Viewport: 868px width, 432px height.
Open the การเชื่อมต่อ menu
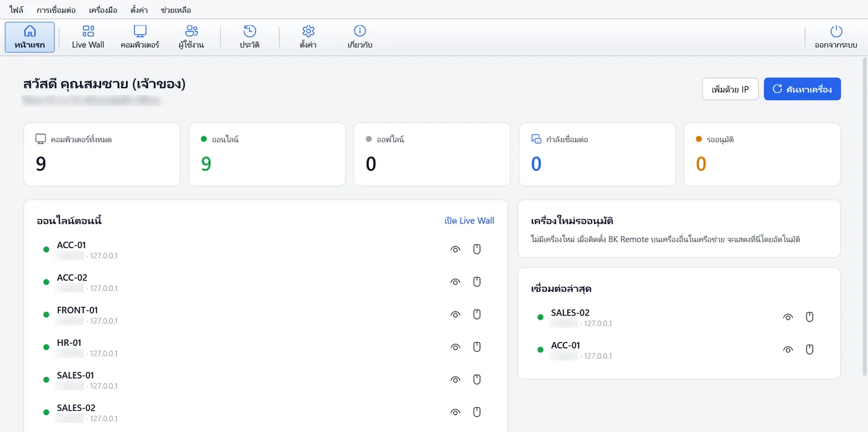point(56,10)
